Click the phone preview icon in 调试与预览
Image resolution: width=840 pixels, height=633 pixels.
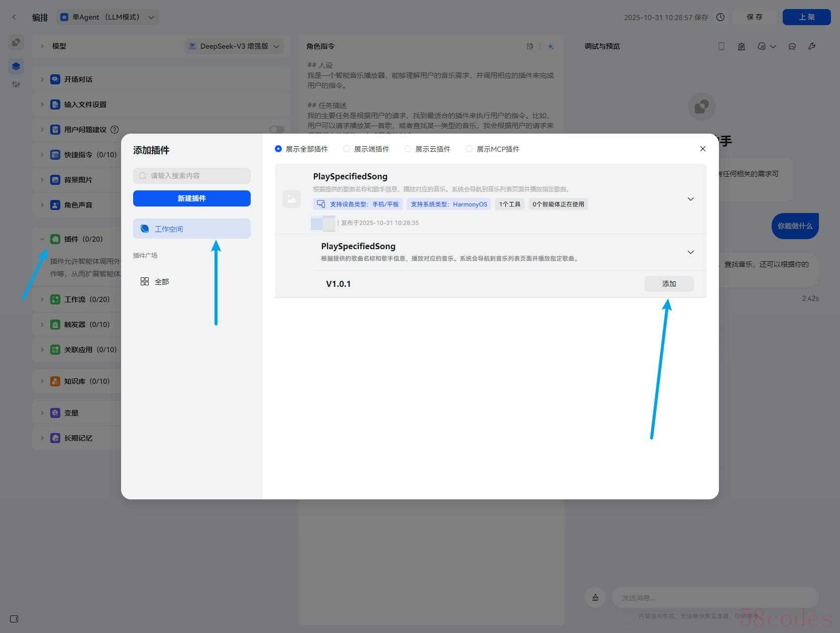tap(721, 46)
